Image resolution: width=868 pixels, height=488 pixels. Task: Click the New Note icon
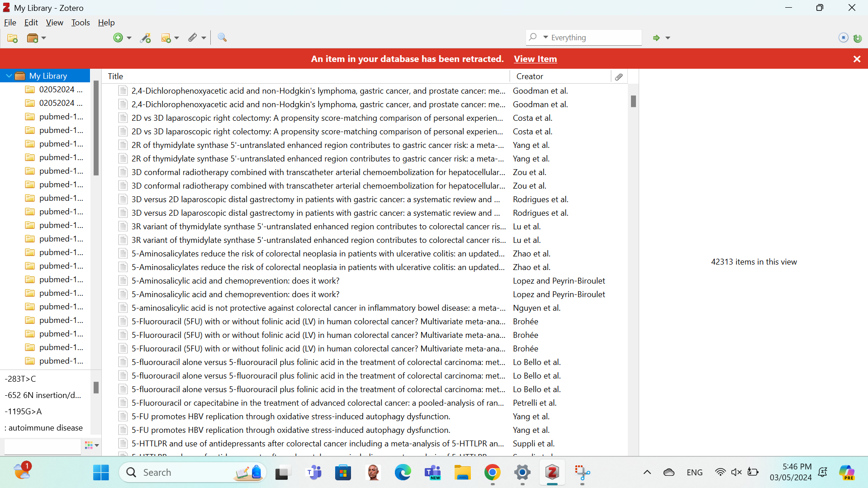[166, 38]
